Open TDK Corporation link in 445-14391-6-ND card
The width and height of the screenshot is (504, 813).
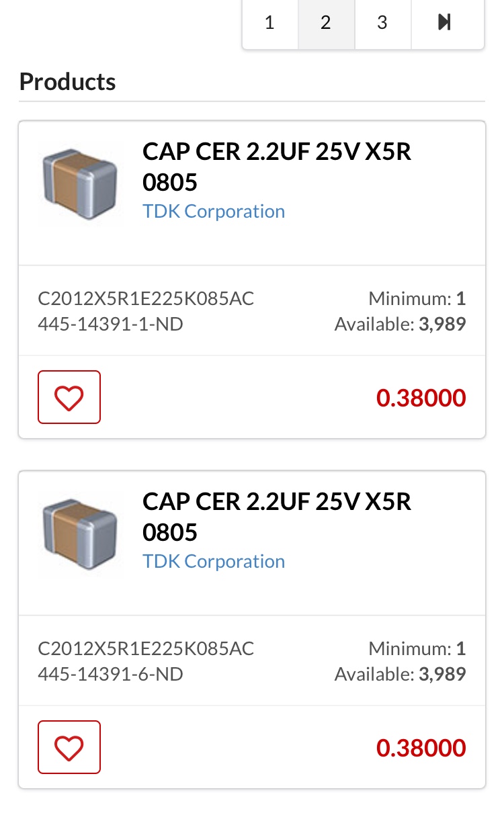click(x=214, y=561)
